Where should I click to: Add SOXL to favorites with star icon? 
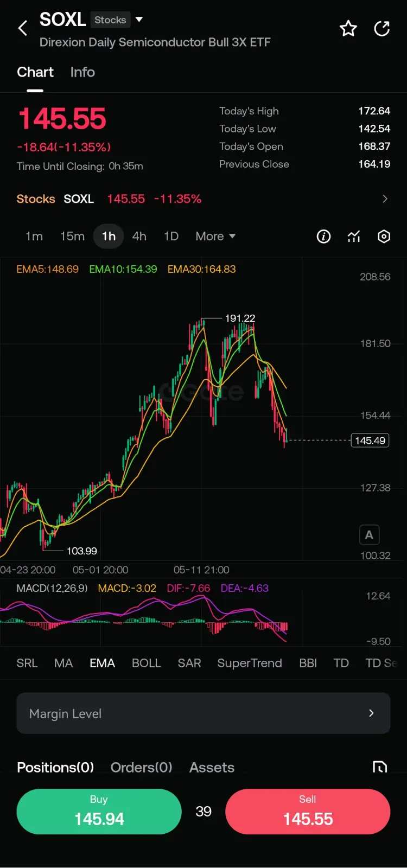[348, 28]
